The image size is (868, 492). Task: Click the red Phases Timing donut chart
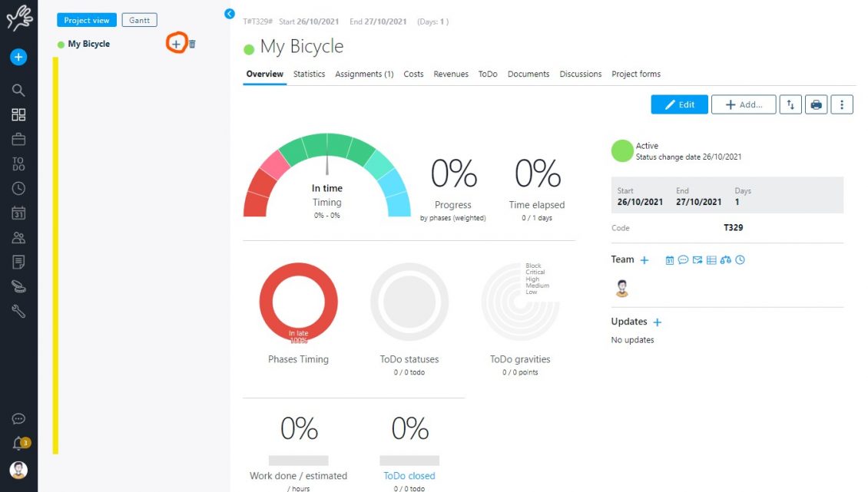[x=298, y=302]
